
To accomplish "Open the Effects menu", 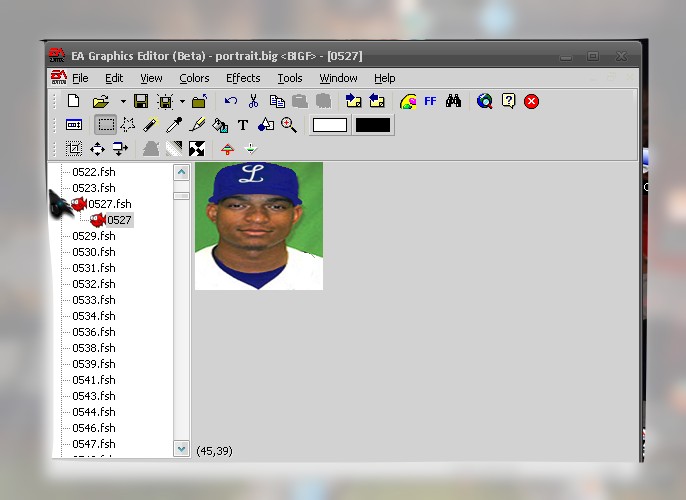I will (x=243, y=78).
